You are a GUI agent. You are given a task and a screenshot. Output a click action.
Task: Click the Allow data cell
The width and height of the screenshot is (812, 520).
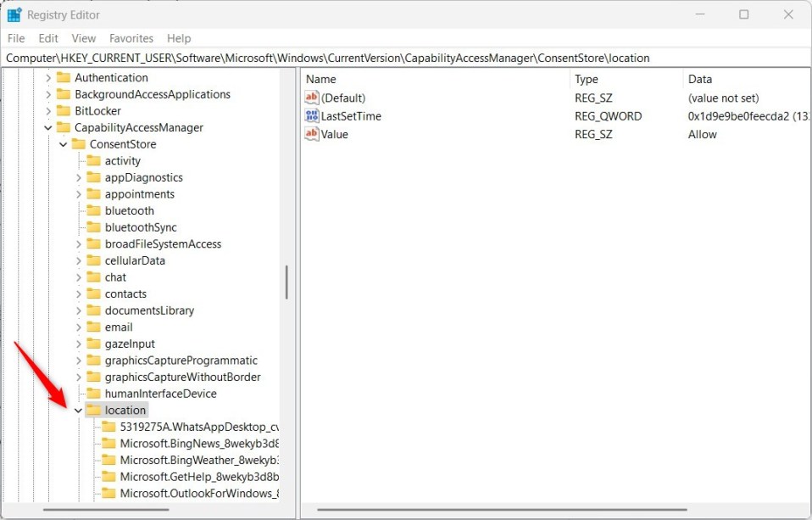point(702,134)
